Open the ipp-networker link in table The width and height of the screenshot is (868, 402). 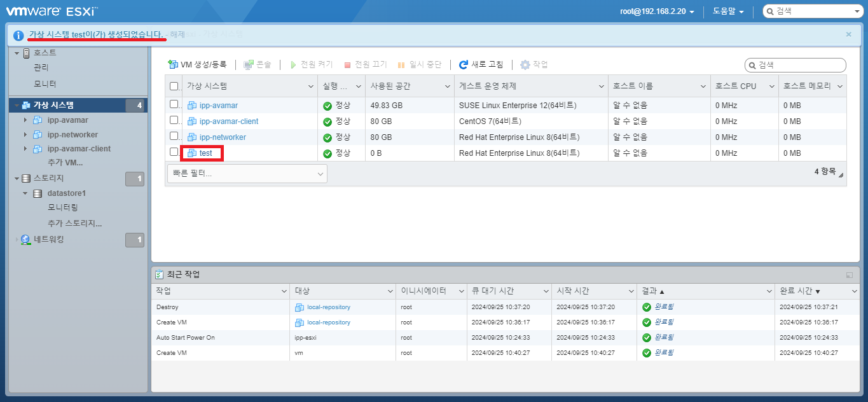[x=223, y=137]
